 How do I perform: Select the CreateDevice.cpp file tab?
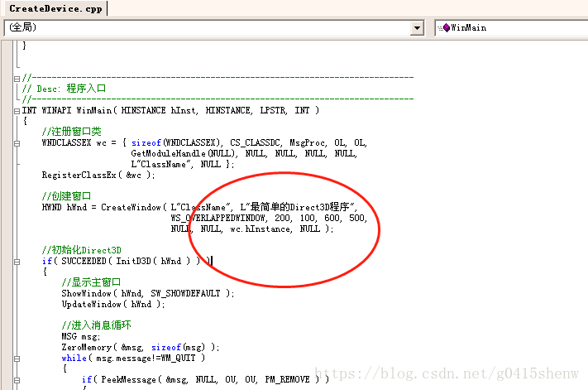(55, 8)
